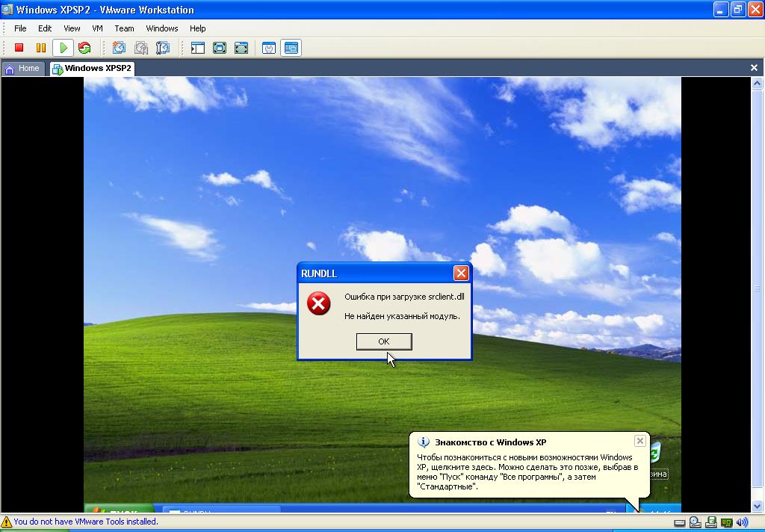765x532 pixels.
Task: Open the Snapshot Manager toolbar icon
Action: 162,48
